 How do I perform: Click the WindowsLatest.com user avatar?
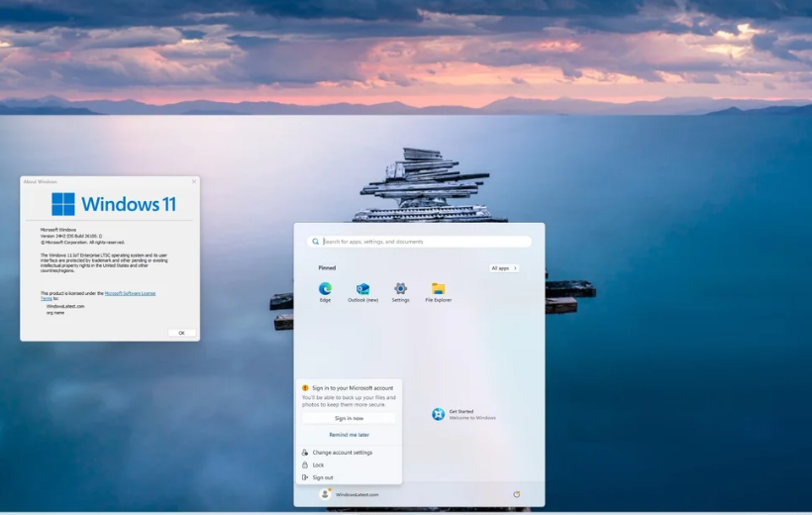pos(325,494)
